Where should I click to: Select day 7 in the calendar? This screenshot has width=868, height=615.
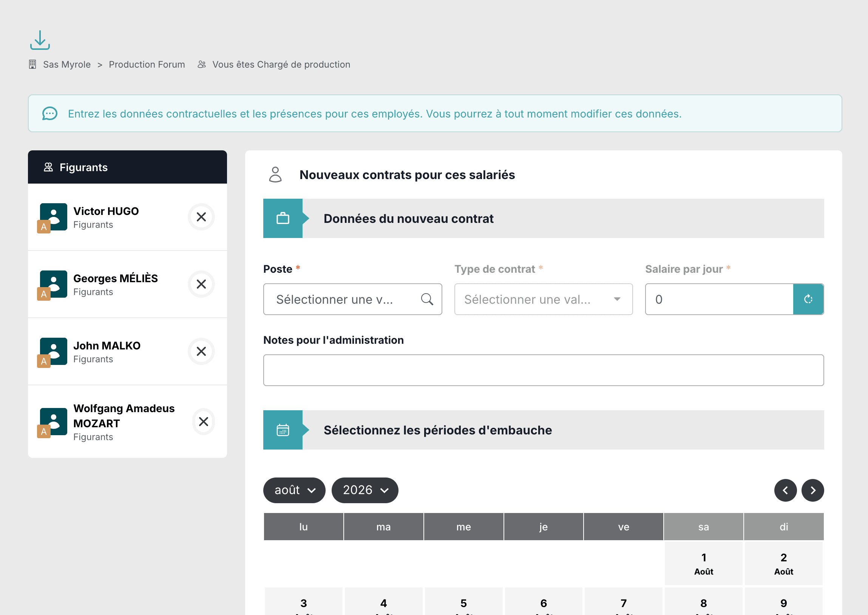point(624,601)
